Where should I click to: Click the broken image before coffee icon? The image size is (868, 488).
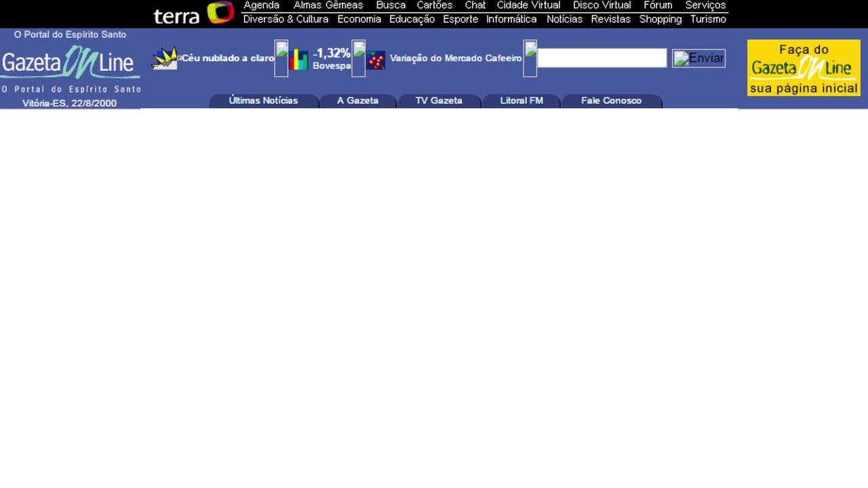[x=359, y=58]
